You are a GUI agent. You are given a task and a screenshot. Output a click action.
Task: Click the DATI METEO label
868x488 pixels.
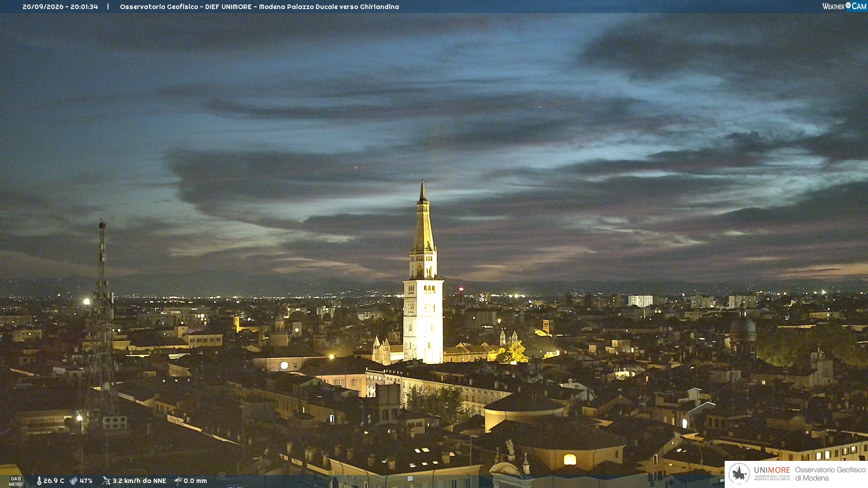tap(16, 481)
